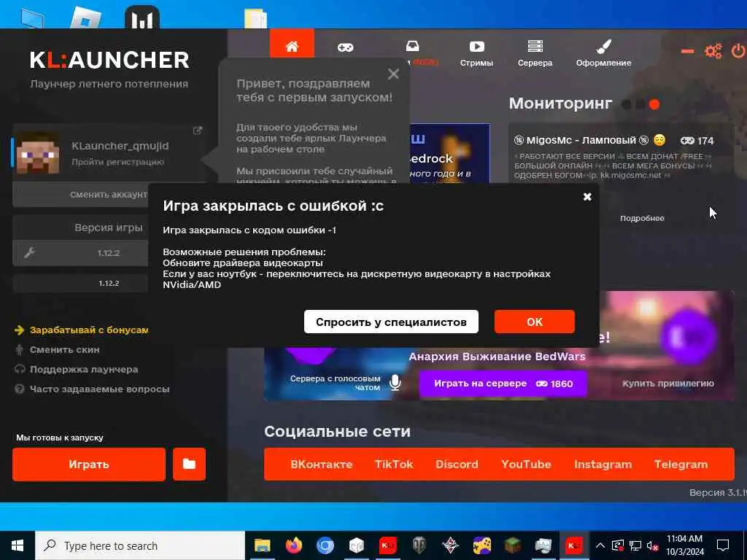Click the orange Играть button
Screen dimensions: 747x560
[x=89, y=464]
